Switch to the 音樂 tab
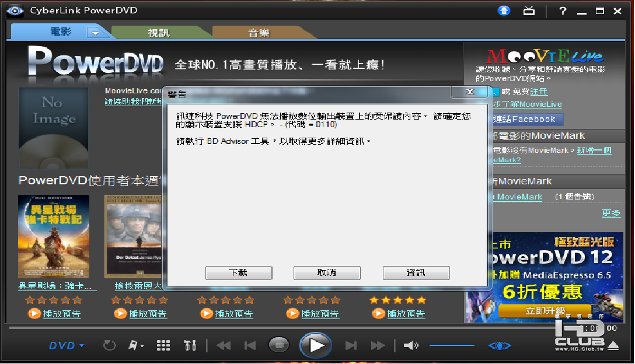This screenshot has height=364, width=635. [259, 33]
